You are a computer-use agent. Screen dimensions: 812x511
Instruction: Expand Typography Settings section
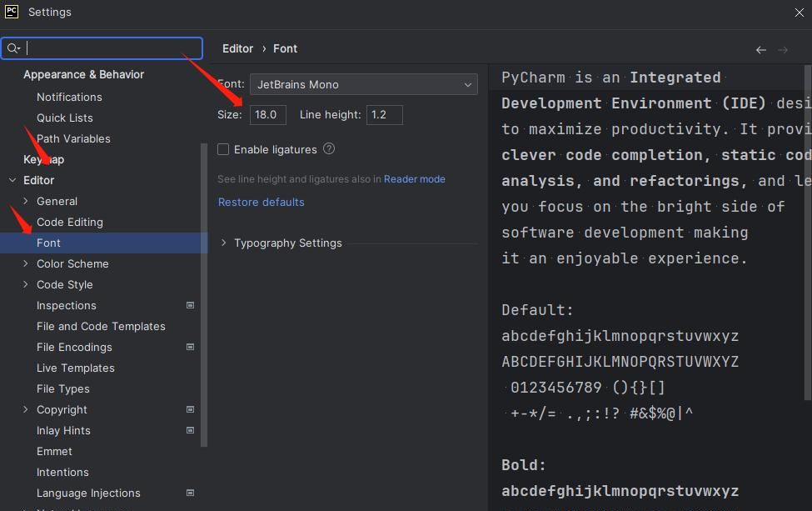(x=223, y=243)
